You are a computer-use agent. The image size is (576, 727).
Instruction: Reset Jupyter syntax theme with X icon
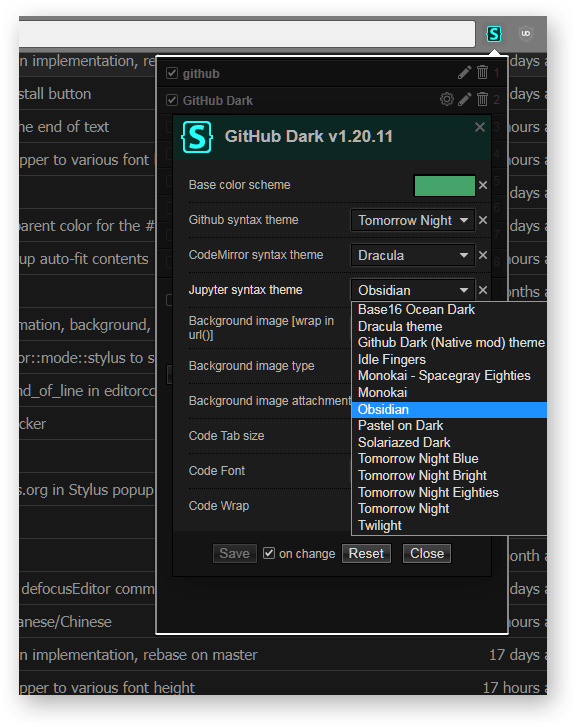483,290
